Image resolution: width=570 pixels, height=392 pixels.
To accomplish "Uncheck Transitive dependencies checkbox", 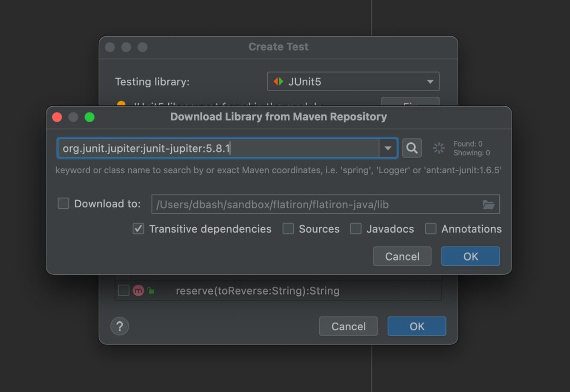I will pyautogui.click(x=138, y=229).
